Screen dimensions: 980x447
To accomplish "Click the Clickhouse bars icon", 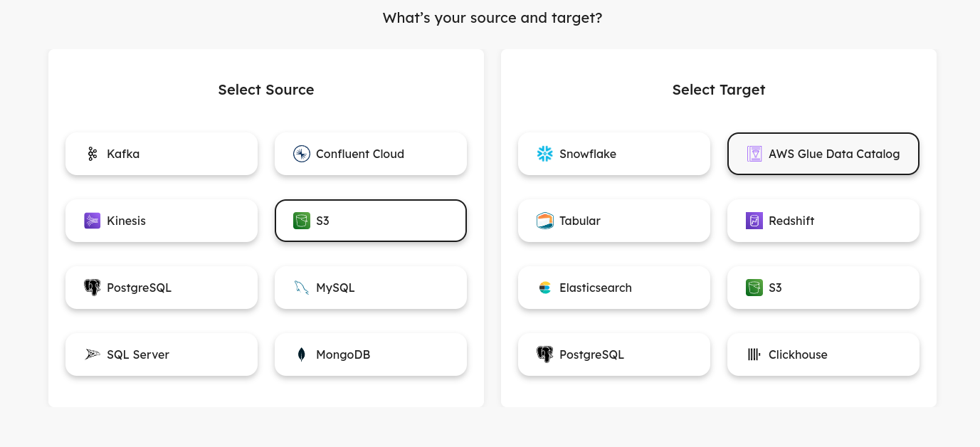I will click(x=754, y=354).
